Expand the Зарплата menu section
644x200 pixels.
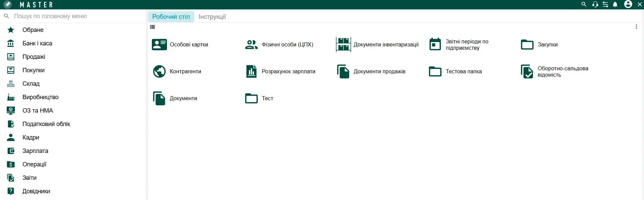coord(35,151)
